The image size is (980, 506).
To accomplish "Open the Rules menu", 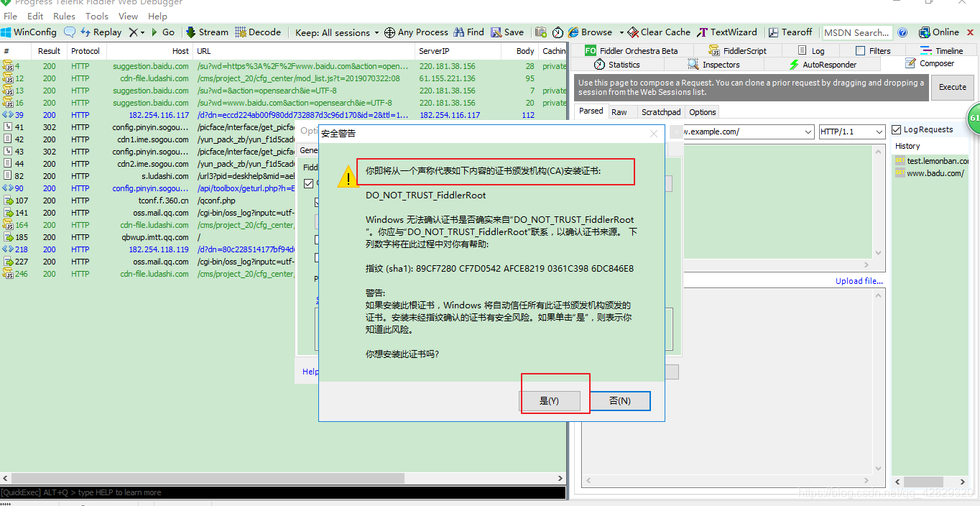I will 64,16.
